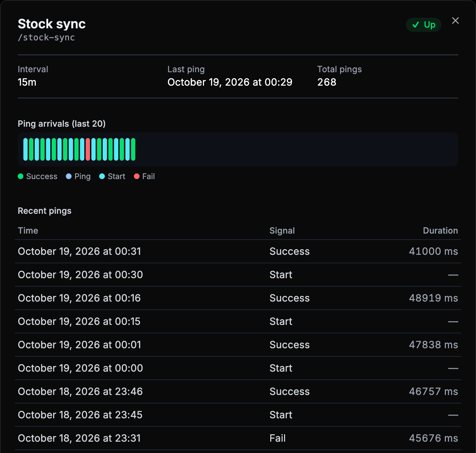Select the 15m interval value
The height and width of the screenshot is (453, 476).
point(27,82)
